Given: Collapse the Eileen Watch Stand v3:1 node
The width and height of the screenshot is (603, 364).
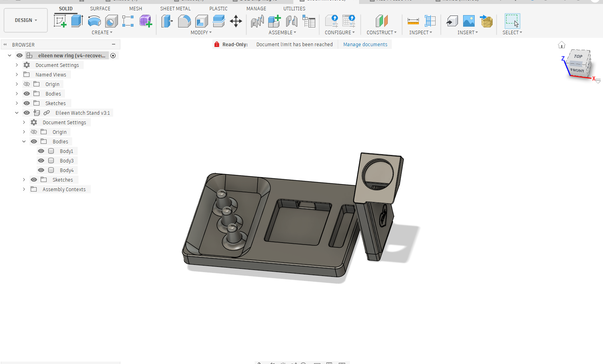Looking at the screenshot, I should 17,113.
